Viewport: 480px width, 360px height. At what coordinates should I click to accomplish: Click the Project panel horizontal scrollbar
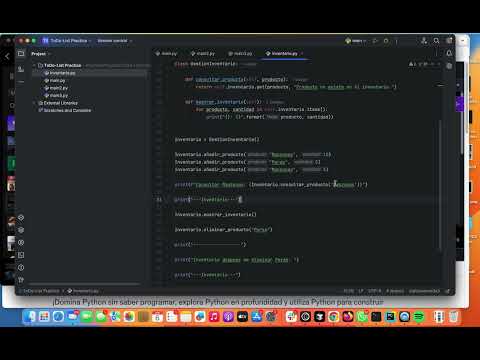[84, 284]
